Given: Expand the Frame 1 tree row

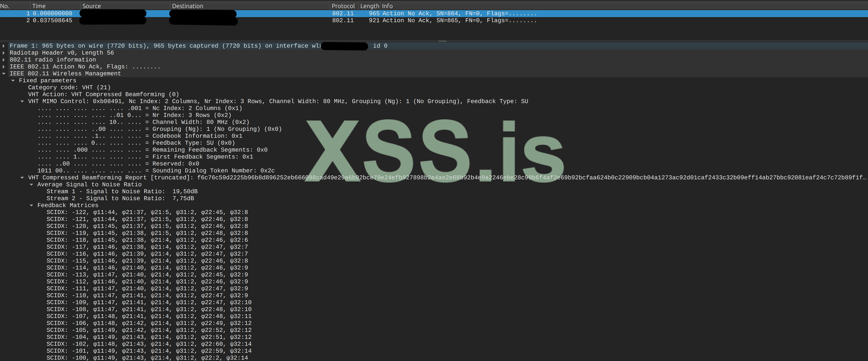Looking at the screenshot, I should [4, 46].
